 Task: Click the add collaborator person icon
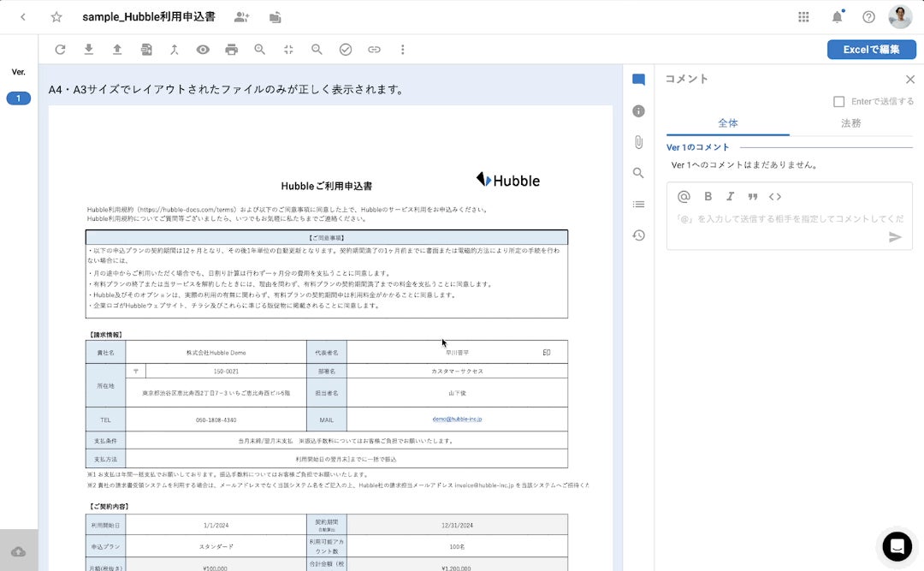(x=241, y=17)
